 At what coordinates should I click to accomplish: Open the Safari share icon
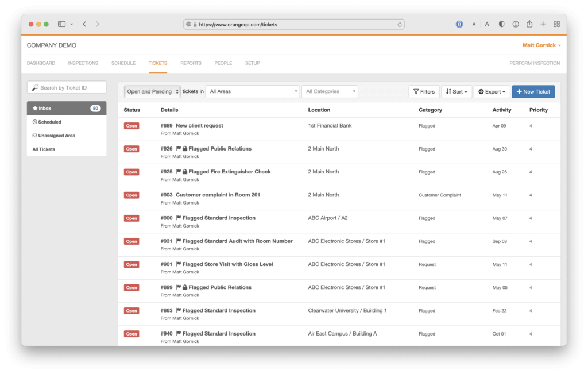point(529,24)
